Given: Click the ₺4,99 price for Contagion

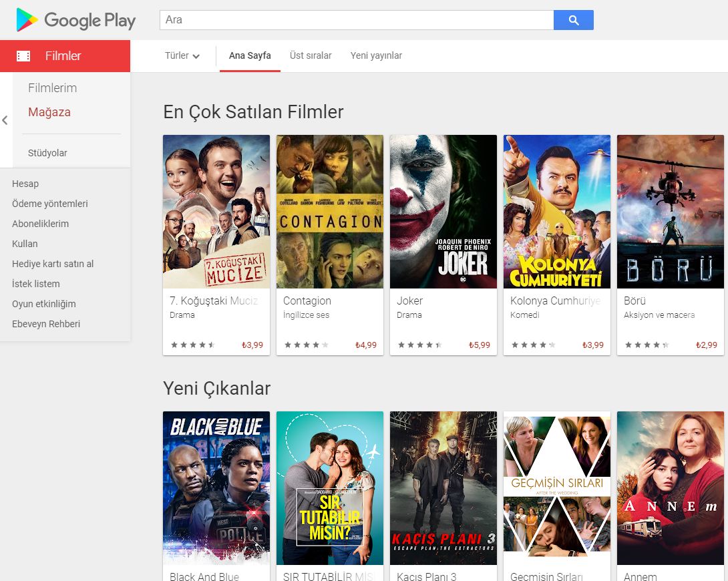Looking at the screenshot, I should (x=366, y=345).
